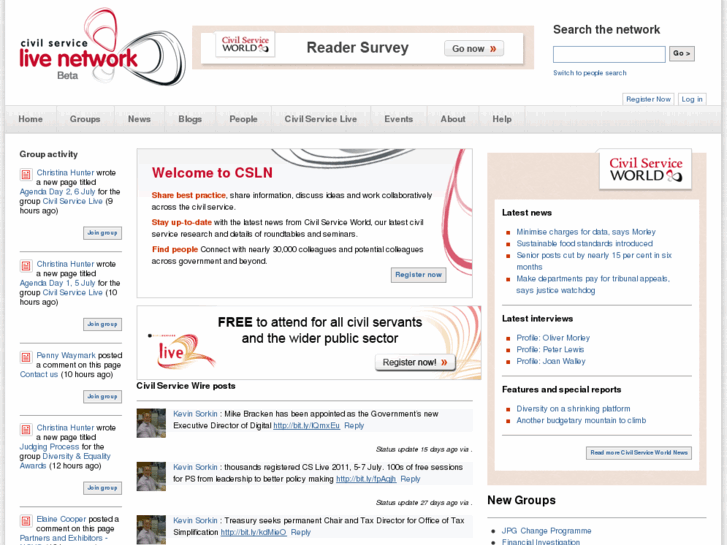Click Register now! on the FREE to attend banner
The image size is (727, 545).
(x=415, y=362)
